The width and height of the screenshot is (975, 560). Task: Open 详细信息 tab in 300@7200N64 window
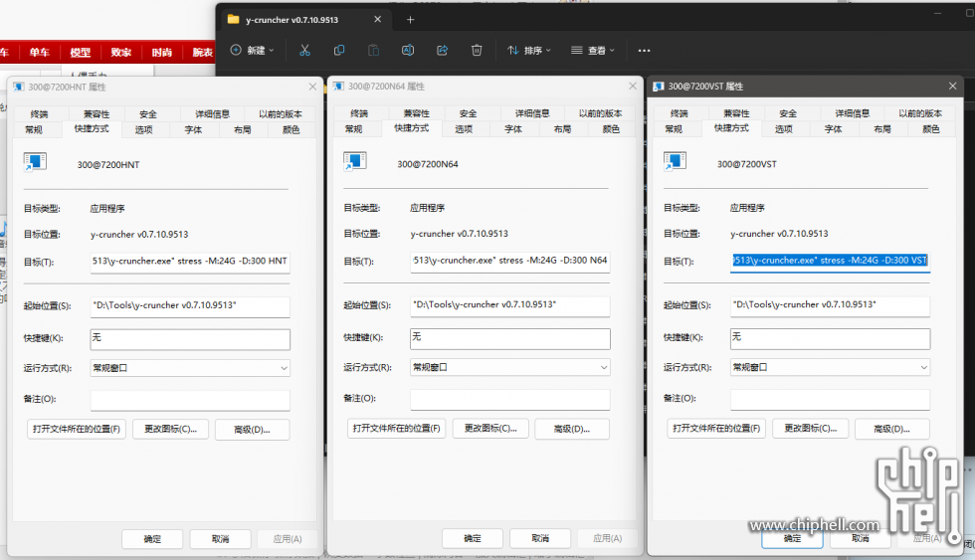[532, 113]
